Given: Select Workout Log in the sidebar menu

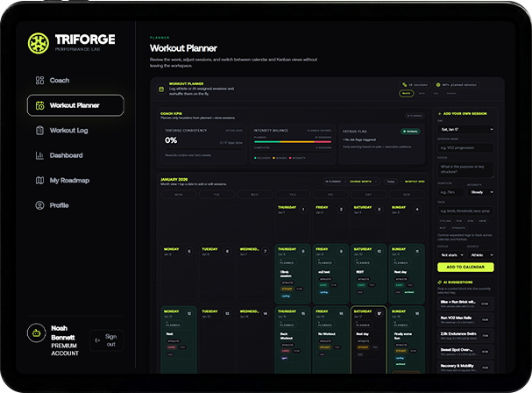Looking at the screenshot, I should (68, 131).
